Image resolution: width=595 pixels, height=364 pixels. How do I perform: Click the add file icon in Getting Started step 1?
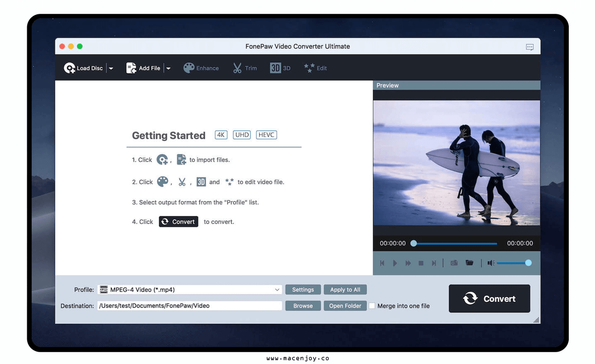click(x=181, y=159)
